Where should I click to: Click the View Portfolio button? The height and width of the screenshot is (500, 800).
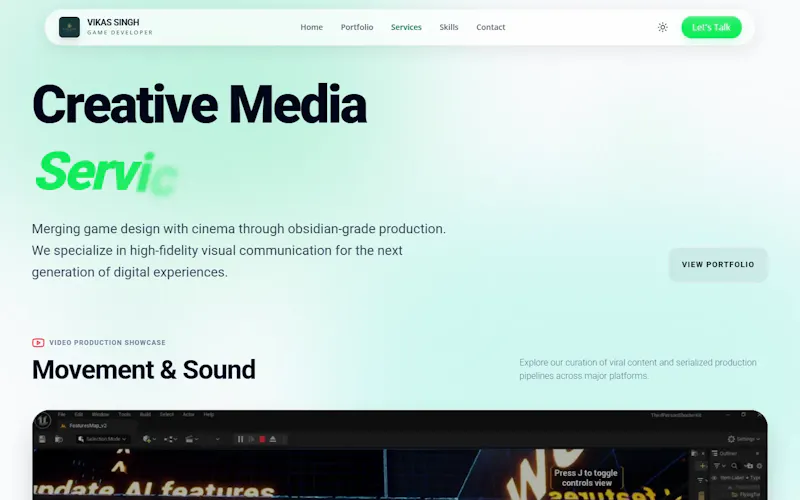(718, 264)
